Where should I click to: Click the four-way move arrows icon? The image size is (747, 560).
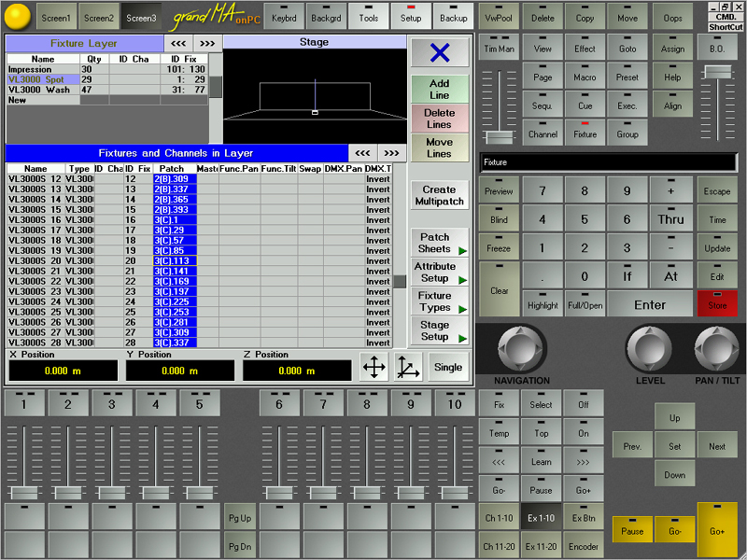pos(373,368)
